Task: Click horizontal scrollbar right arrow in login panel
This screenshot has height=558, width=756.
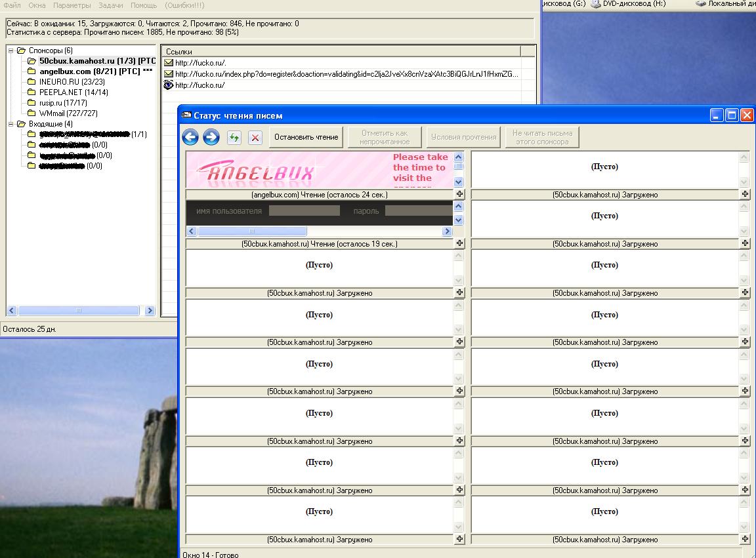Action: pyautogui.click(x=446, y=231)
